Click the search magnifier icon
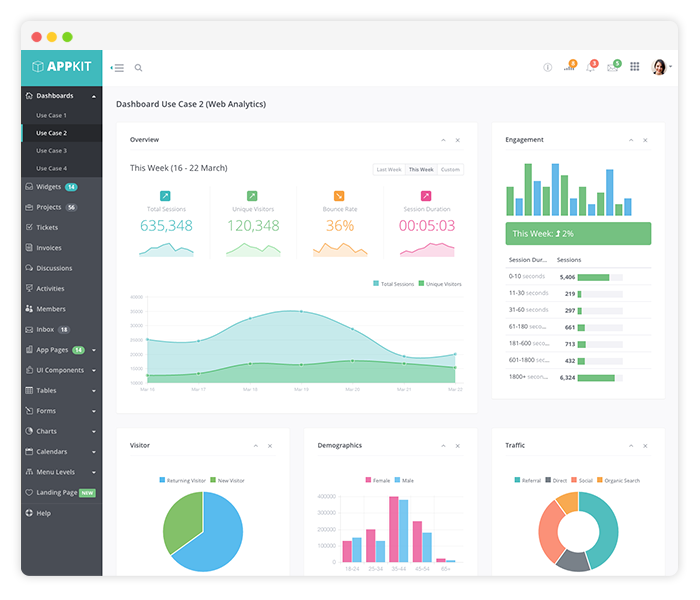The image size is (700, 600). pyautogui.click(x=138, y=68)
